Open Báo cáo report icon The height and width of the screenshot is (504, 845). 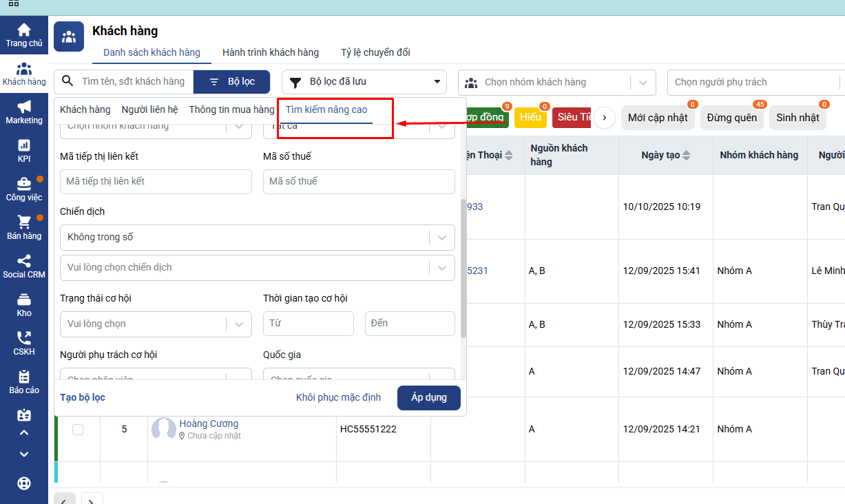click(24, 377)
